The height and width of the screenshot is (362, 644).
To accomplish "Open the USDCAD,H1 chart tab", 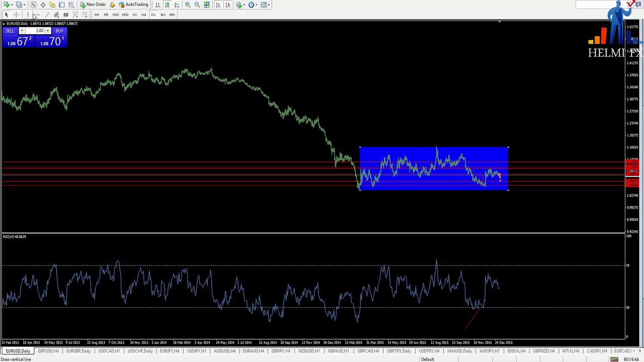I will 109,351.
